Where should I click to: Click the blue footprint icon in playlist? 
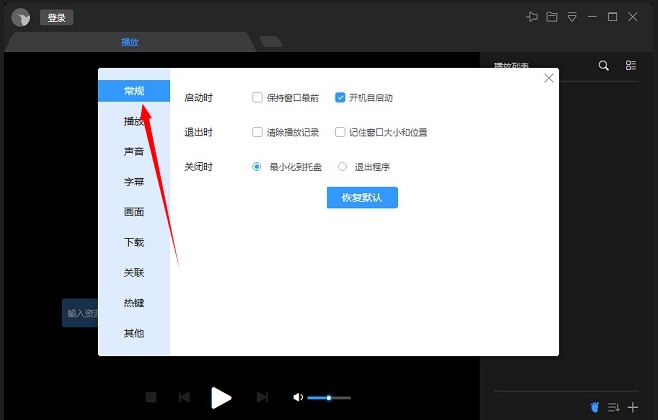pyautogui.click(x=595, y=407)
